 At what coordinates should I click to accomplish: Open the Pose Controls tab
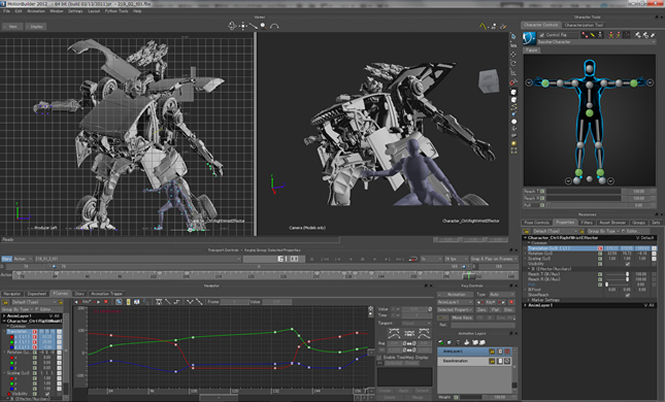[x=536, y=222]
